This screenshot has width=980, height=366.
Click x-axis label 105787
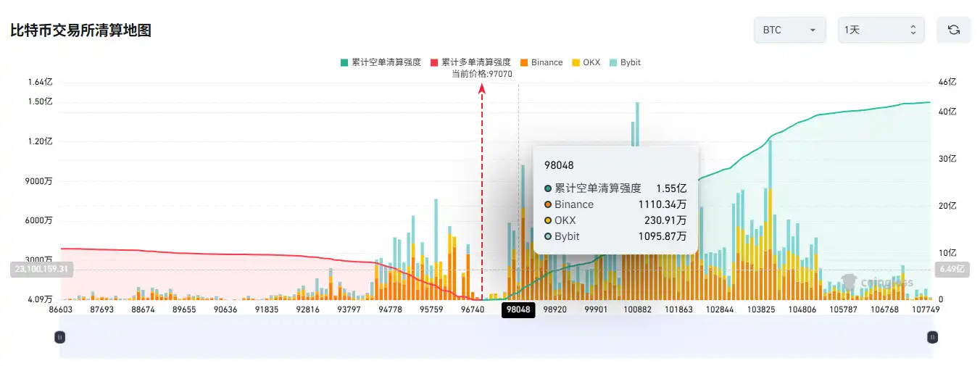[x=844, y=309]
